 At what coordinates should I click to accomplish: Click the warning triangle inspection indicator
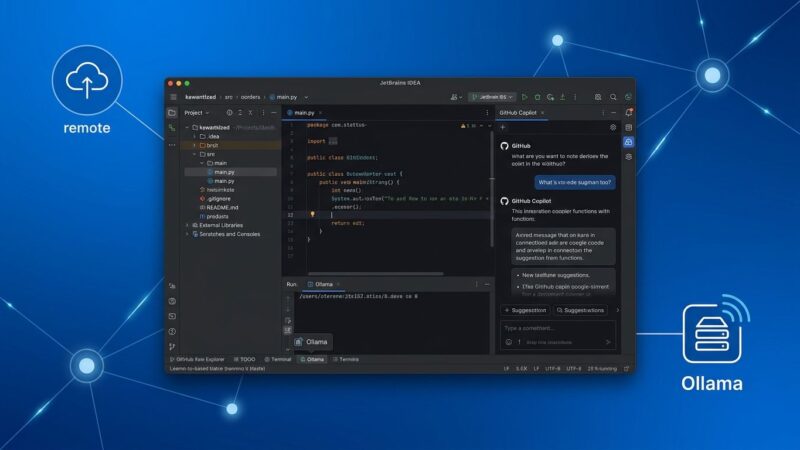(463, 126)
